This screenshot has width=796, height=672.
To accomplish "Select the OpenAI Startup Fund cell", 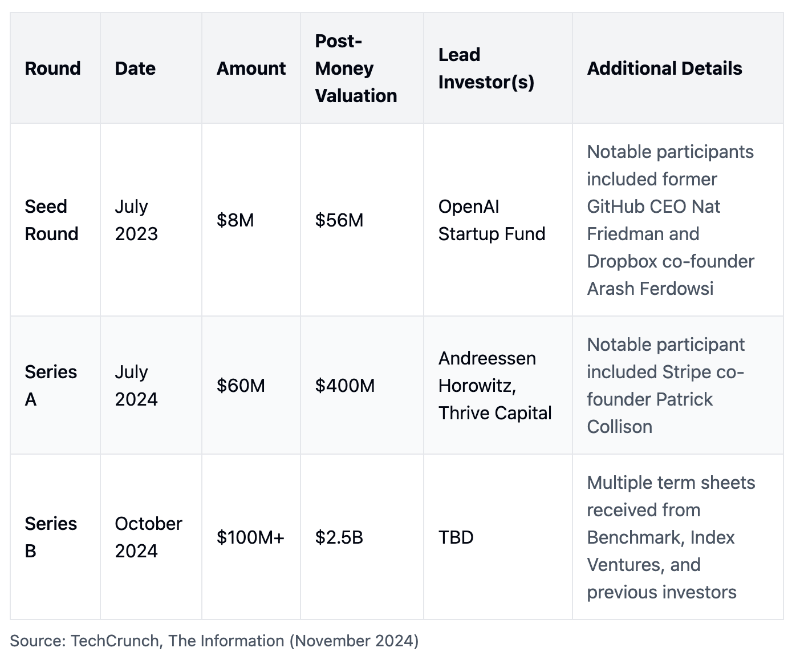I will click(x=492, y=220).
